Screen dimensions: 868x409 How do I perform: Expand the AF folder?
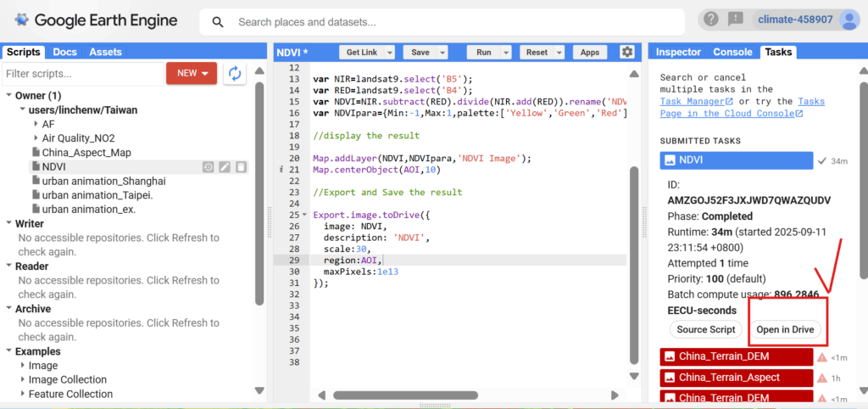tap(36, 124)
